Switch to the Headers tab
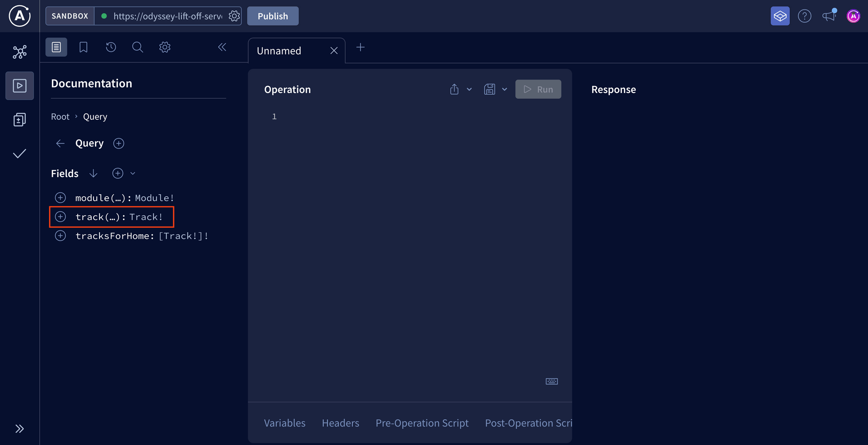The width and height of the screenshot is (868, 445). 340,423
